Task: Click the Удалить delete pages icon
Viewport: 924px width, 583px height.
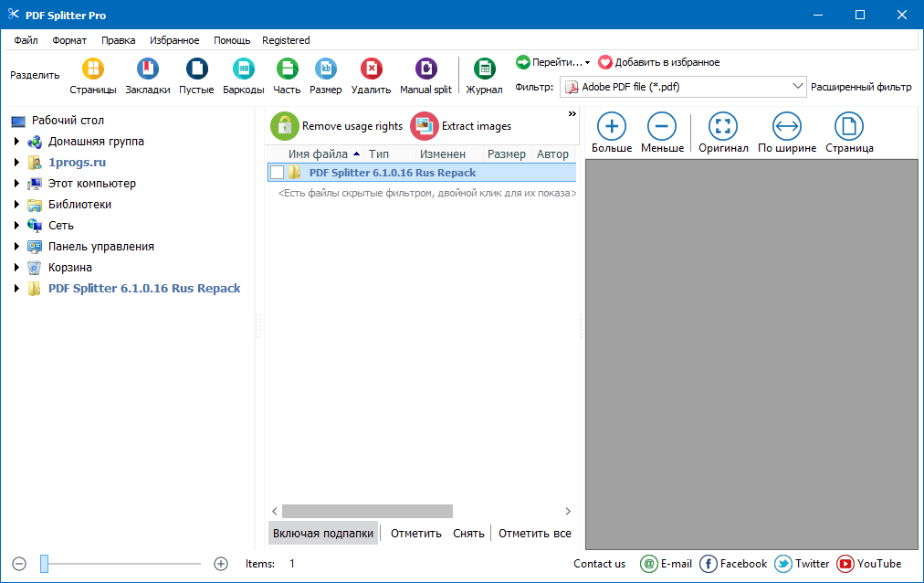Action: click(371, 69)
